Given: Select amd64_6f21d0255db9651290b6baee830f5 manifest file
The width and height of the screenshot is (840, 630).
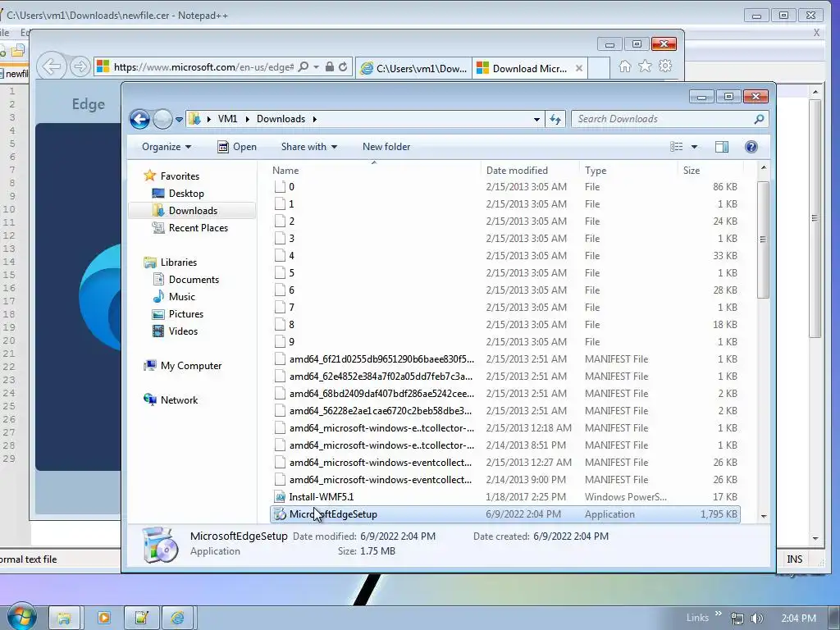Looking at the screenshot, I should (505, 359).
